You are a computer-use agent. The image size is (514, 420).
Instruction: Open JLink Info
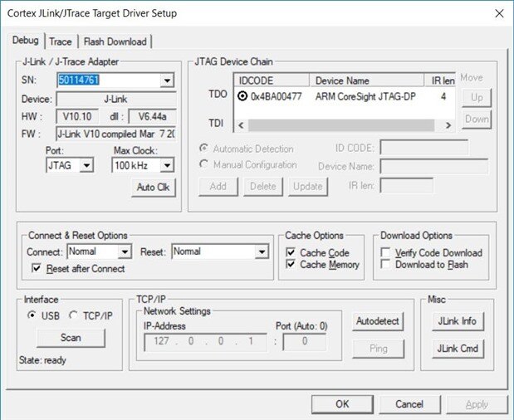pyautogui.click(x=458, y=321)
